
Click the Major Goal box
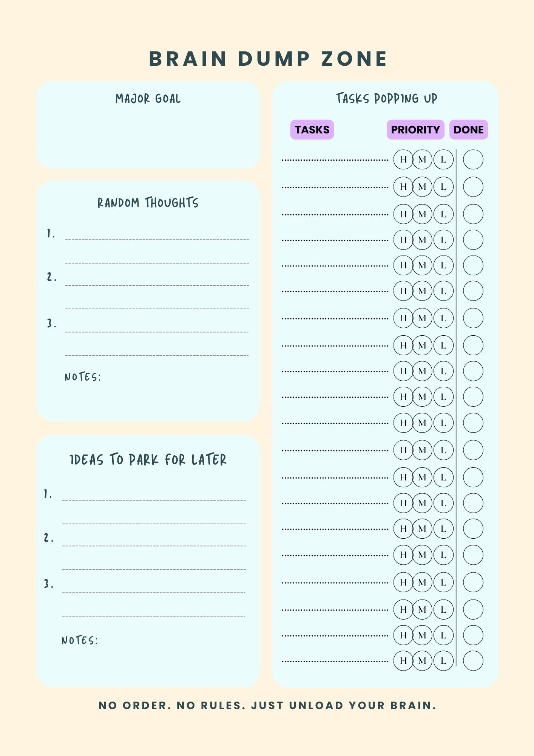click(148, 132)
